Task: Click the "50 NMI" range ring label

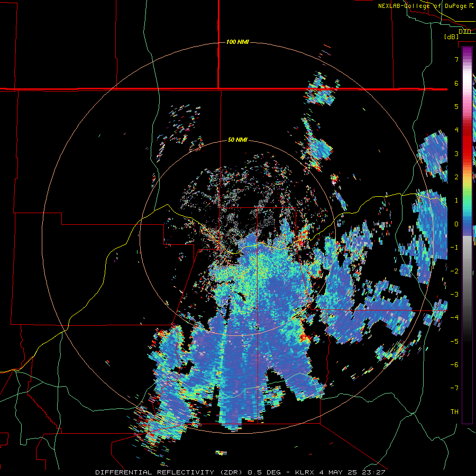Action: (237, 140)
